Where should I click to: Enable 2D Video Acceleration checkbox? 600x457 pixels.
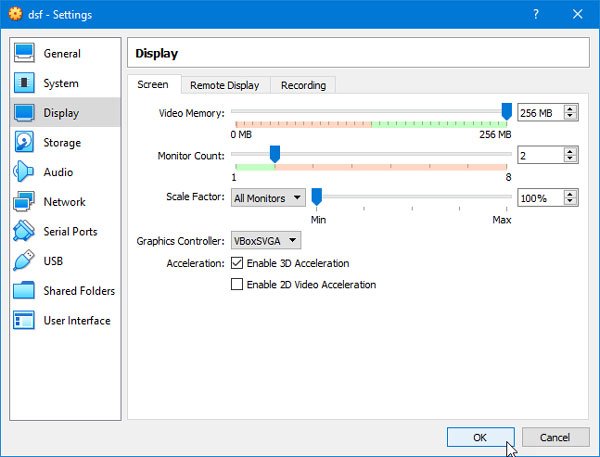pyautogui.click(x=237, y=285)
